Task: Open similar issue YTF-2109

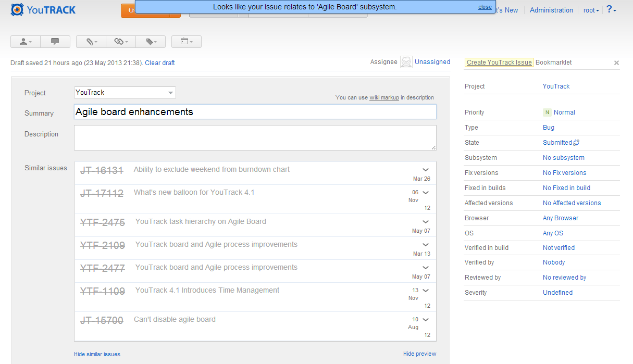Action: pyautogui.click(x=103, y=245)
